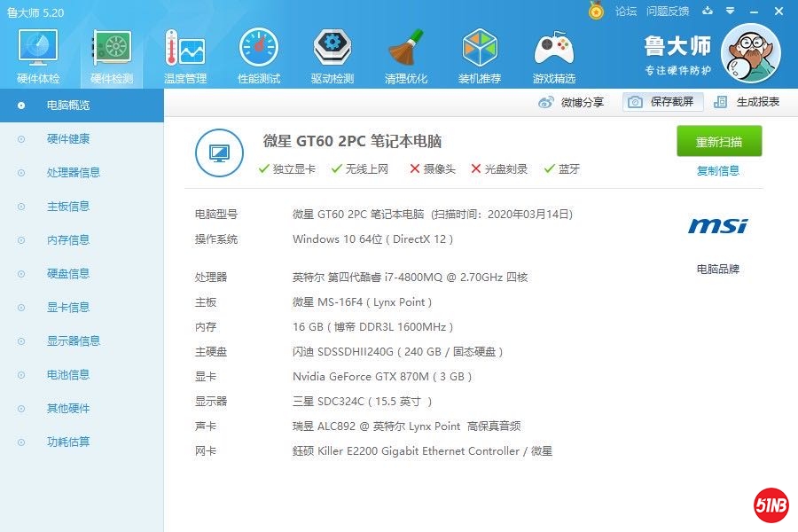Open the title bar dropdown menu arrow
Screen dimensions: 798x532
pos(729,11)
